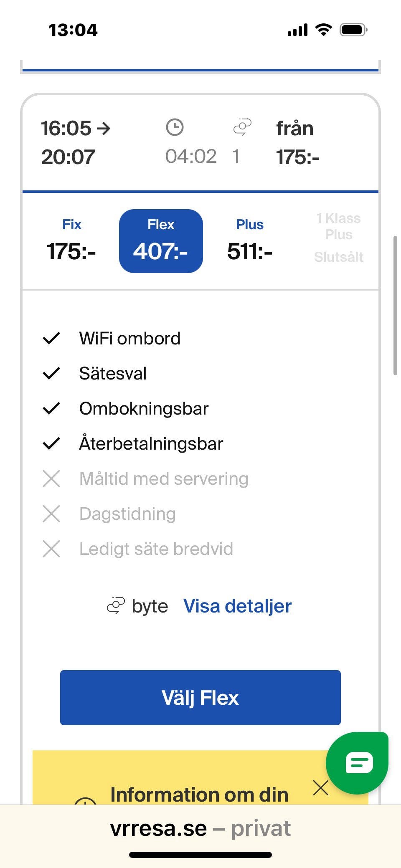Viewport: 401px width, 868px height.
Task: Click the travel duration clock icon
Action: [x=175, y=127]
